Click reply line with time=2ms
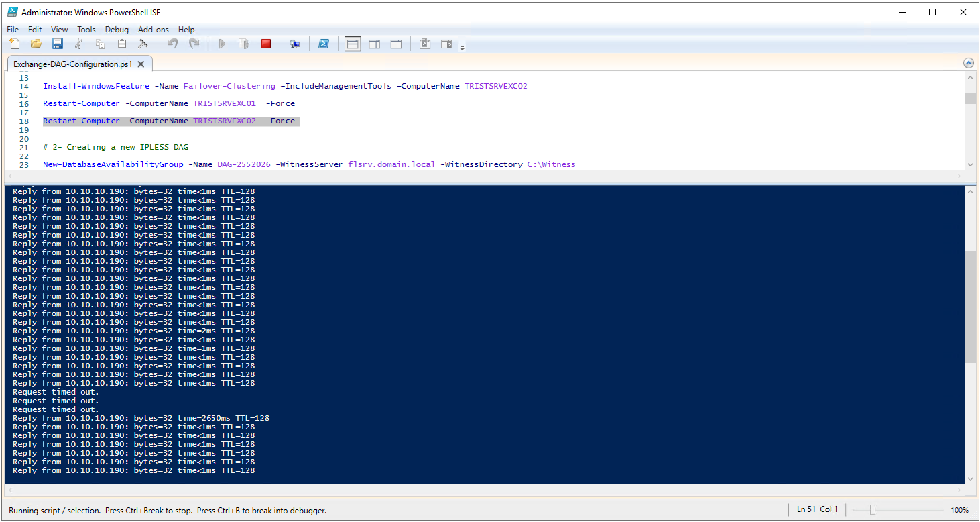This screenshot has height=522, width=980. (133, 331)
